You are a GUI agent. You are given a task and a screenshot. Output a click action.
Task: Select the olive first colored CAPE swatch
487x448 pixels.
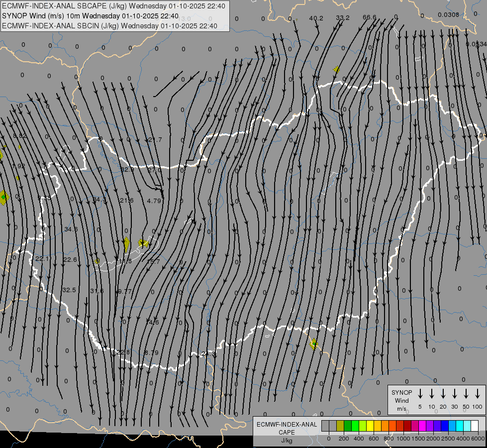tap(340, 426)
